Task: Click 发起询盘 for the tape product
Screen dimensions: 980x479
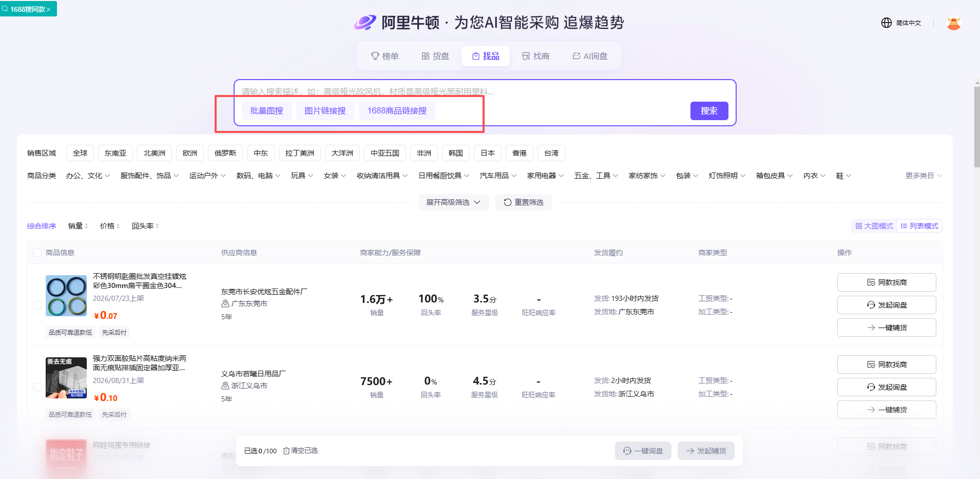Action: tap(887, 387)
